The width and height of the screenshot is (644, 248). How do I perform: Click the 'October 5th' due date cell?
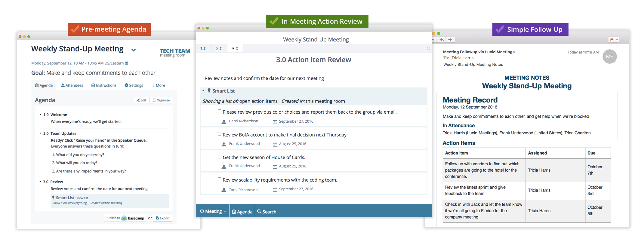click(x=598, y=210)
